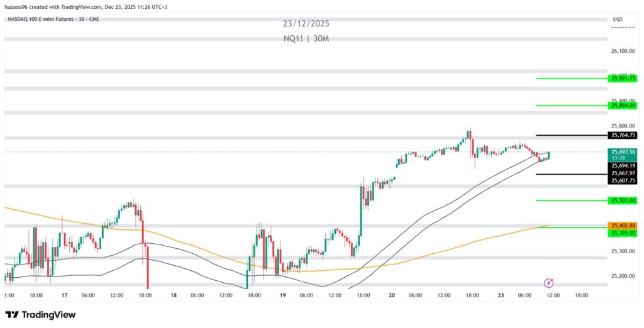Click the current price 25,697.50 label
The height and width of the screenshot is (328, 644).
pos(623,151)
